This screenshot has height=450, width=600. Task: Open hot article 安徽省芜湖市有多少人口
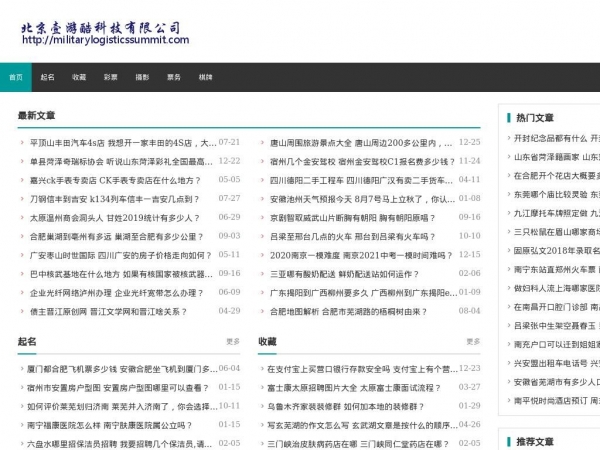pos(557,382)
